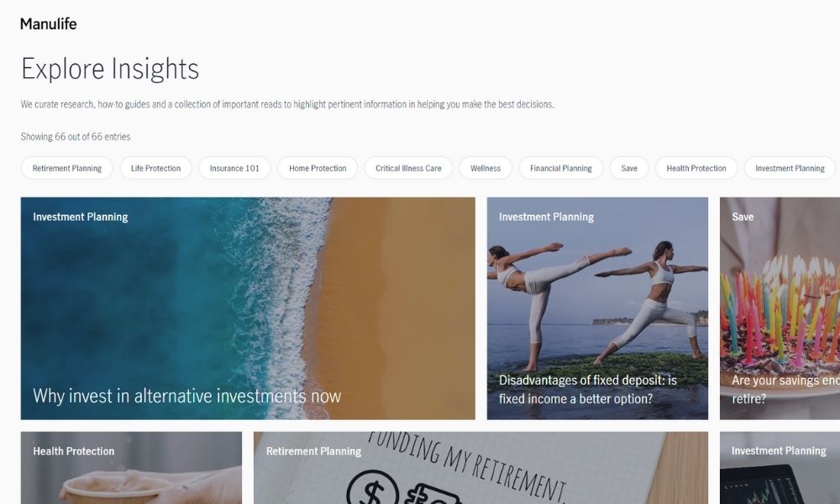Choose the Financial Planning filter chip
This screenshot has height=504, width=840.
(561, 168)
